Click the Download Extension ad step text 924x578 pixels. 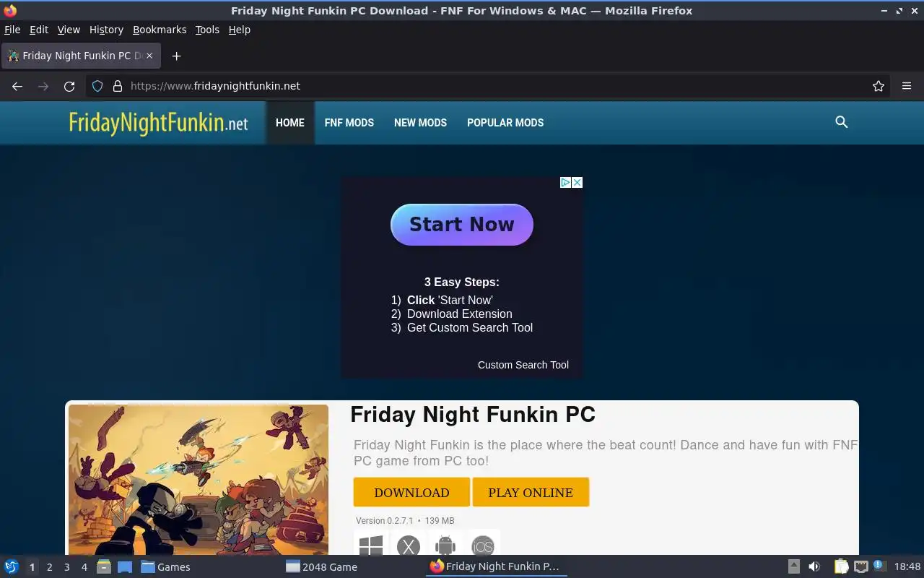[460, 314]
